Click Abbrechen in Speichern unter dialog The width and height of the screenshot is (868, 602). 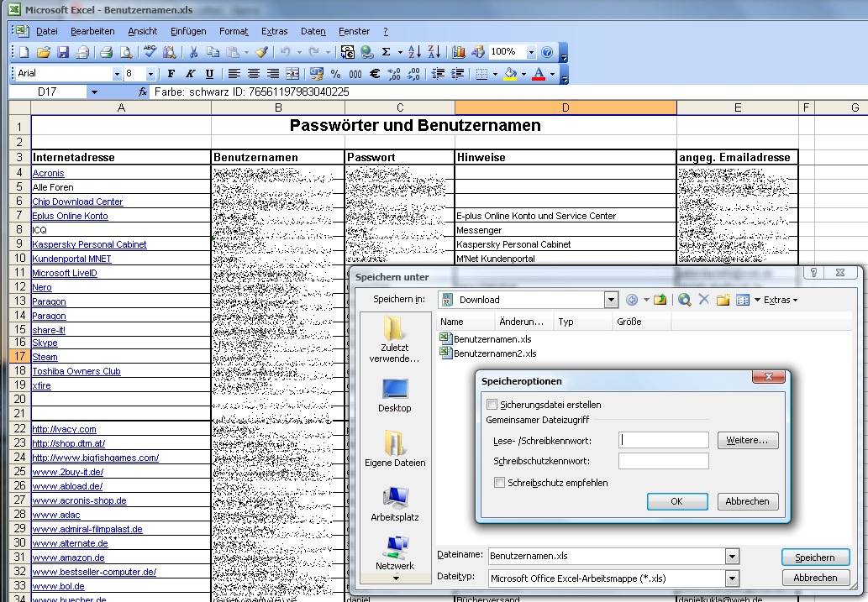click(x=815, y=578)
